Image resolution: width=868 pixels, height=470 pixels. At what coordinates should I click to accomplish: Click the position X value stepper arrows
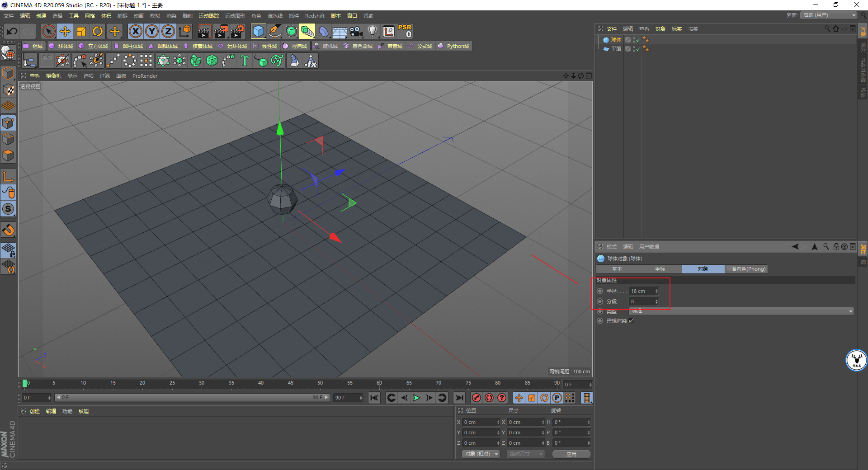pyautogui.click(x=498, y=422)
